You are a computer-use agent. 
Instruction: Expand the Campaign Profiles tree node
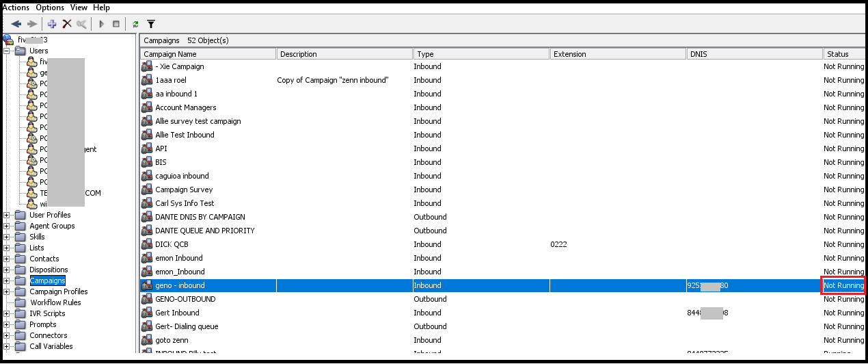[7, 291]
